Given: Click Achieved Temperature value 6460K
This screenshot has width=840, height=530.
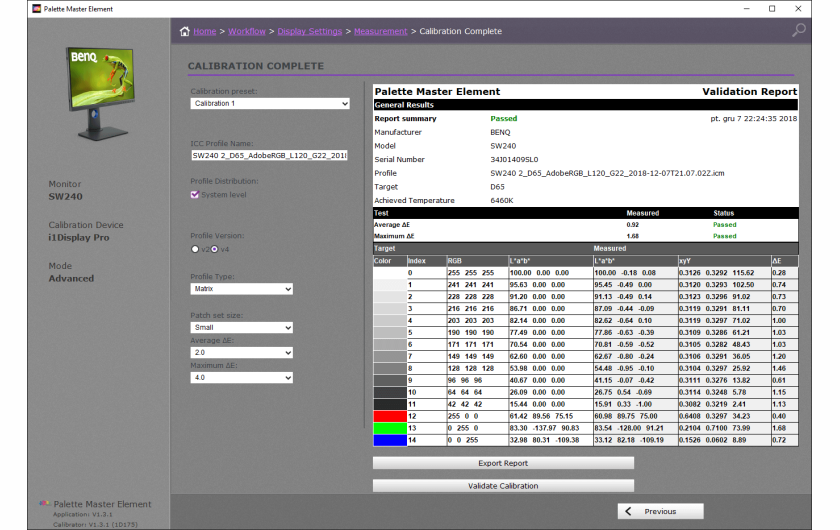Looking at the screenshot, I should click(x=501, y=200).
